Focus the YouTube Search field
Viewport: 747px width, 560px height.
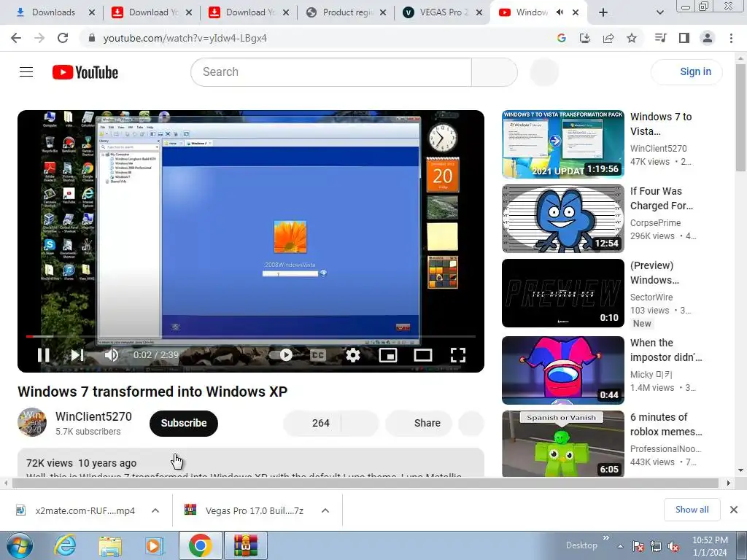(331, 72)
